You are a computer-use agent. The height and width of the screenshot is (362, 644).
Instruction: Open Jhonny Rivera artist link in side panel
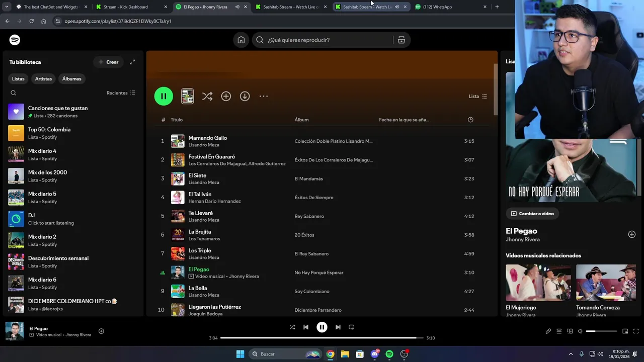523,240
